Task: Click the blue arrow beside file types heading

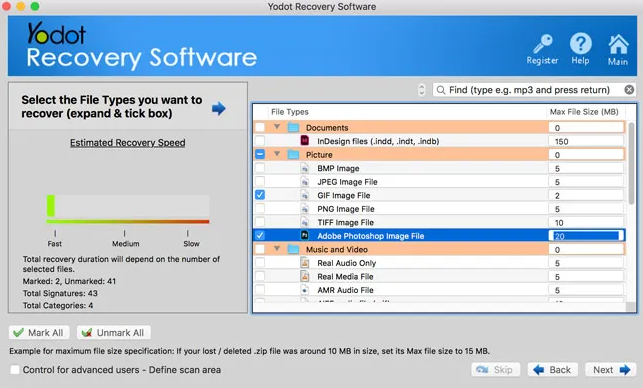Action: [219, 109]
